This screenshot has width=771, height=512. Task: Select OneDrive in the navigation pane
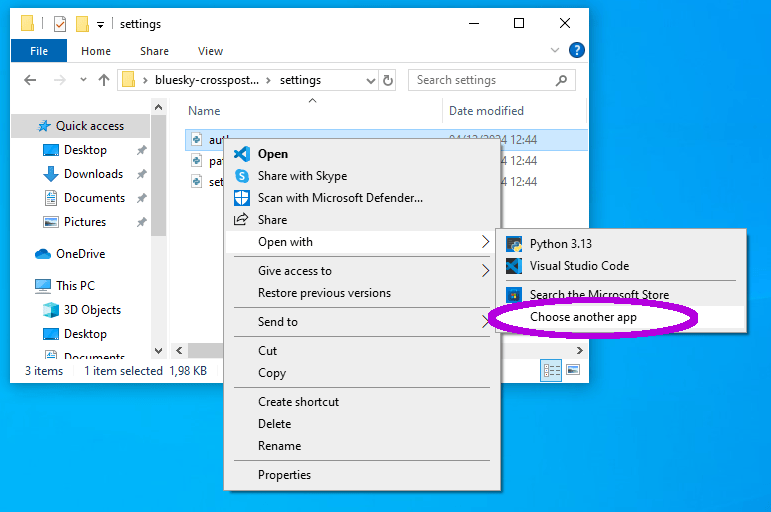(80, 254)
